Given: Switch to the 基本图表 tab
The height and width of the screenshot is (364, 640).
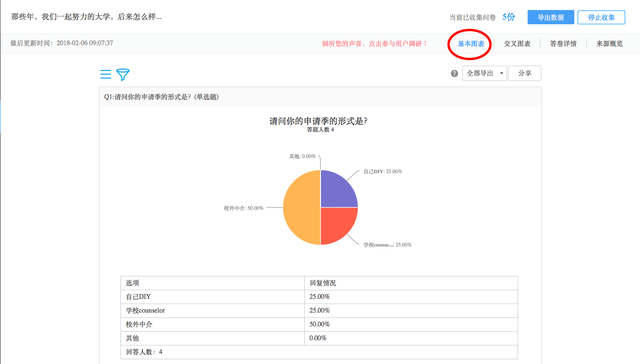Looking at the screenshot, I should (471, 44).
